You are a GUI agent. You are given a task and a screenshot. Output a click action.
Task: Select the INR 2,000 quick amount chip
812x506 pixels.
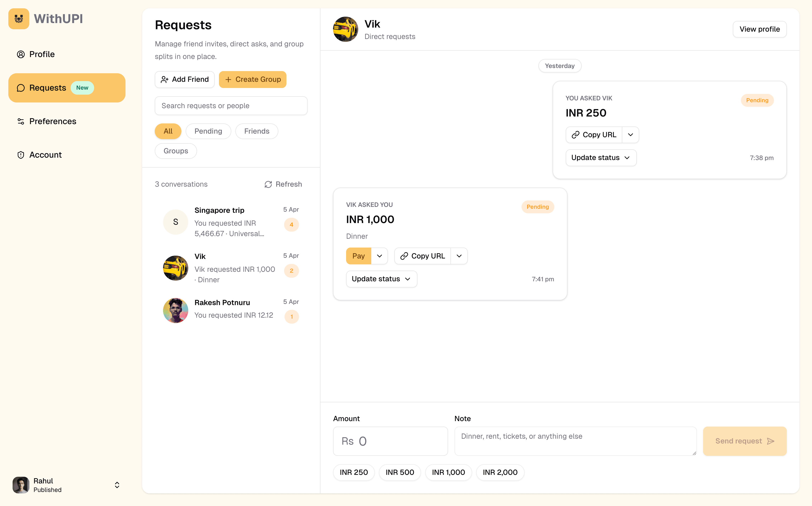(500, 472)
